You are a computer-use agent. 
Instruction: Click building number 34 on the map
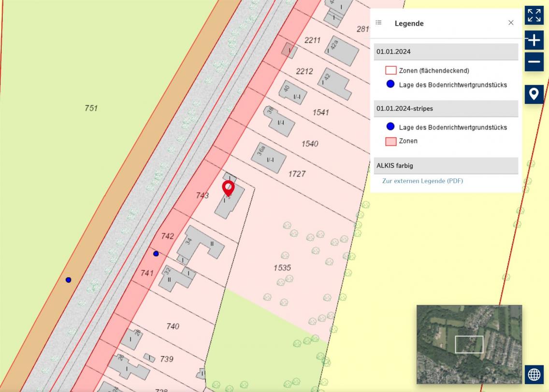(x=189, y=241)
